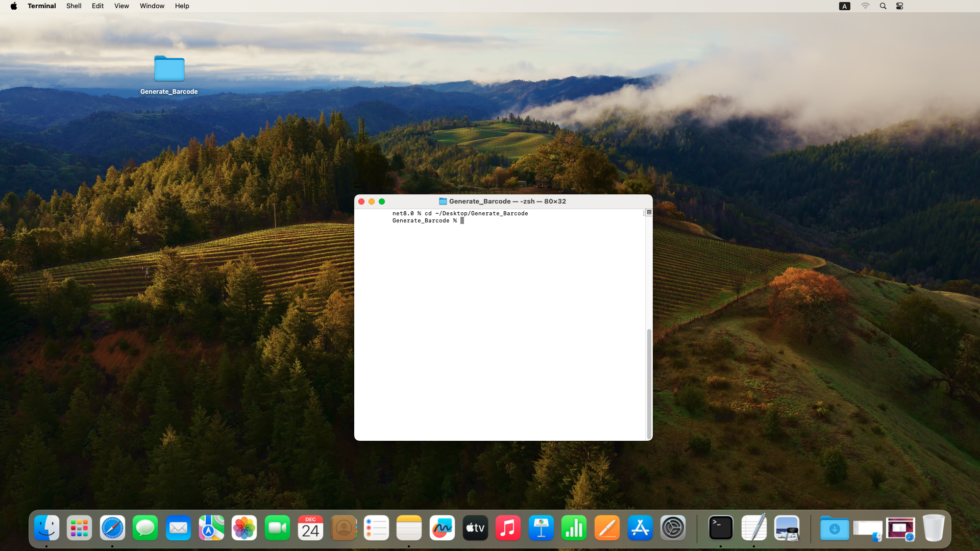The height and width of the screenshot is (551, 980).
Task: Open the Window menu
Action: click(x=152, y=6)
